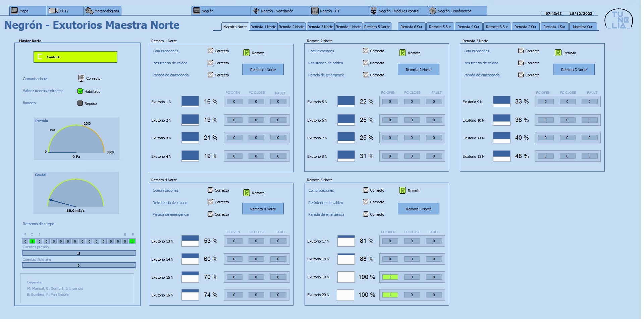Select the Negrón - Ventilación fan icon
The height and width of the screenshot is (331, 644).
coord(256,11)
